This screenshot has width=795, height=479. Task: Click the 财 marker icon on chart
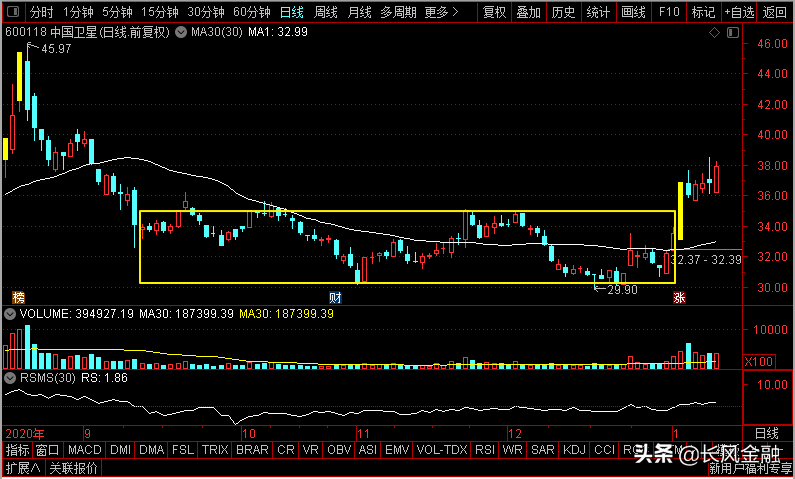335,298
